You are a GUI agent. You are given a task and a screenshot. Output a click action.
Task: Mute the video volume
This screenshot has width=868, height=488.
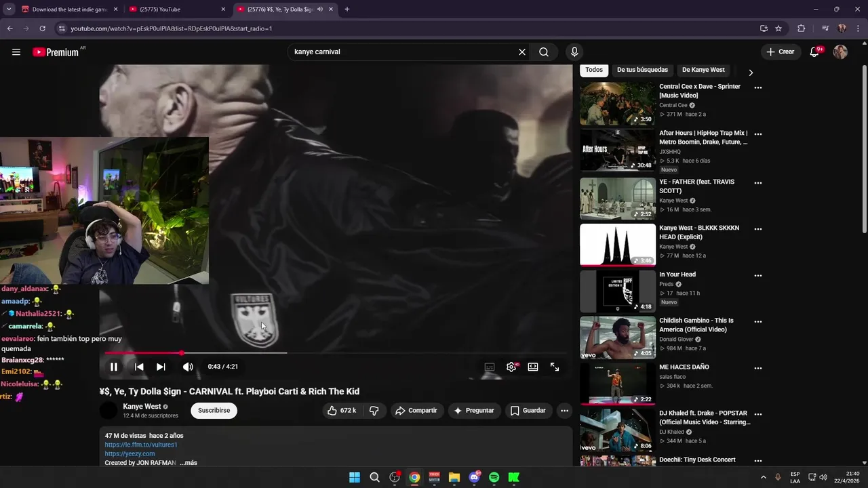coord(188,367)
